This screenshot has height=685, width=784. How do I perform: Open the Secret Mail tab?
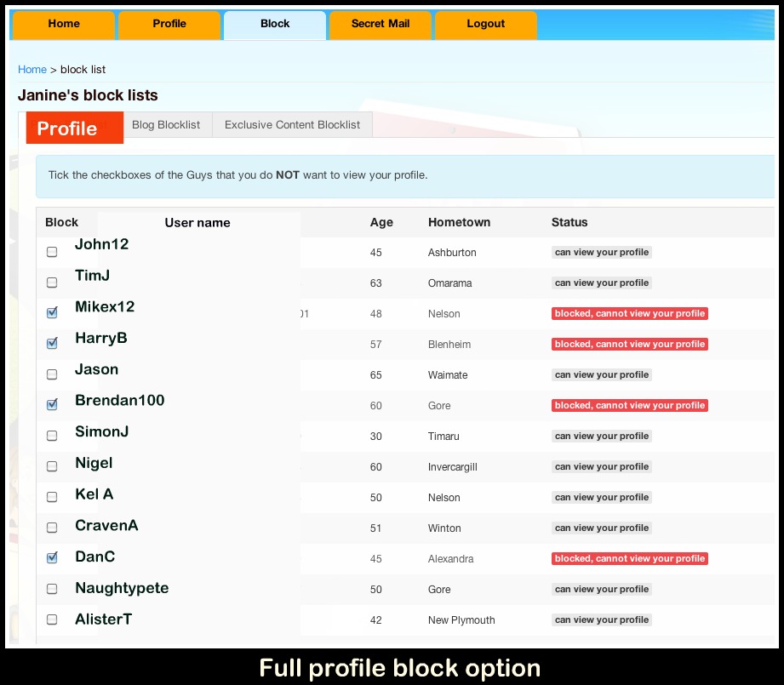(381, 25)
